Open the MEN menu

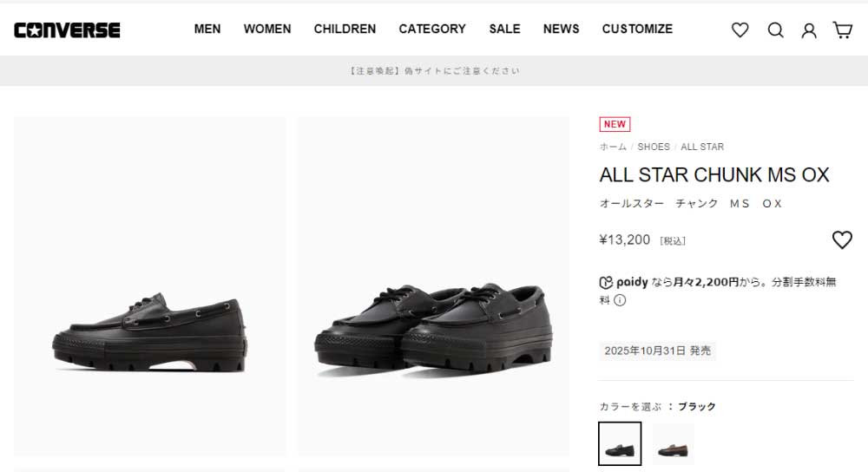pos(207,29)
